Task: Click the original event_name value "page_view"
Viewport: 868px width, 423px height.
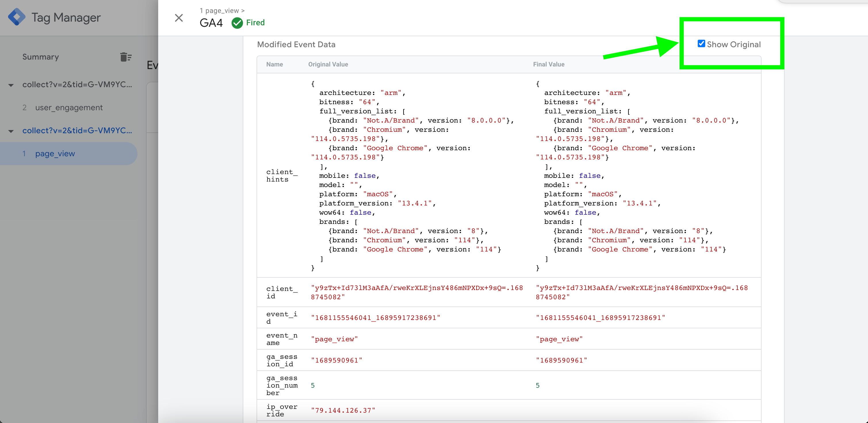Action: tap(334, 339)
